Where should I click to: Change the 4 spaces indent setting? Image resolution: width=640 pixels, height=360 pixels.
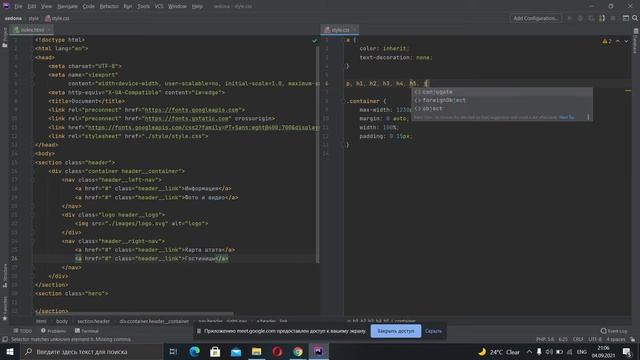click(x=616, y=340)
